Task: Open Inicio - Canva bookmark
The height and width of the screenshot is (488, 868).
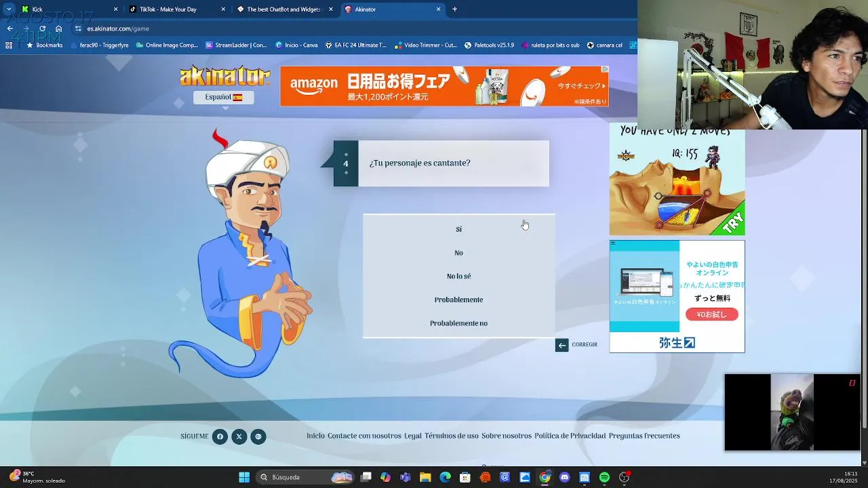Action: (x=296, y=45)
